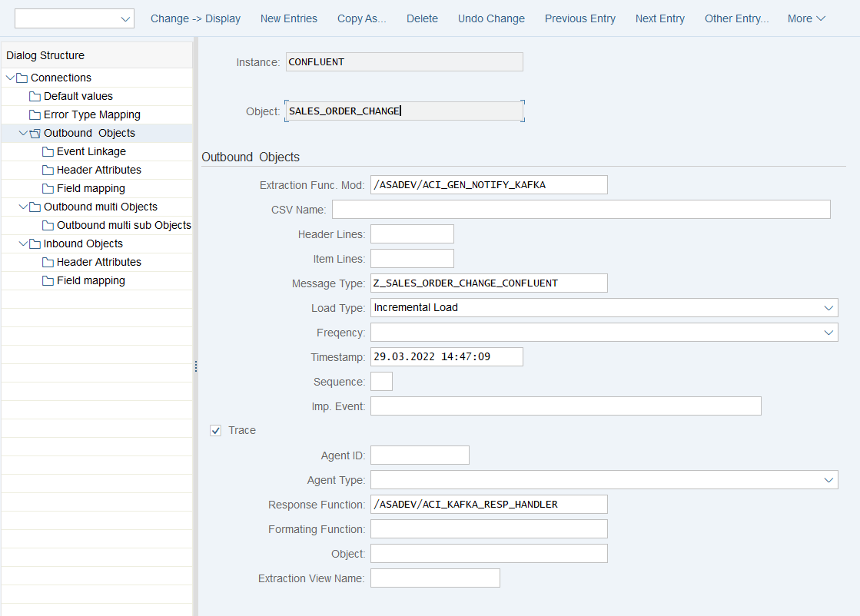This screenshot has width=860, height=616.
Task: Click the Header Lines input field
Action: coord(413,234)
